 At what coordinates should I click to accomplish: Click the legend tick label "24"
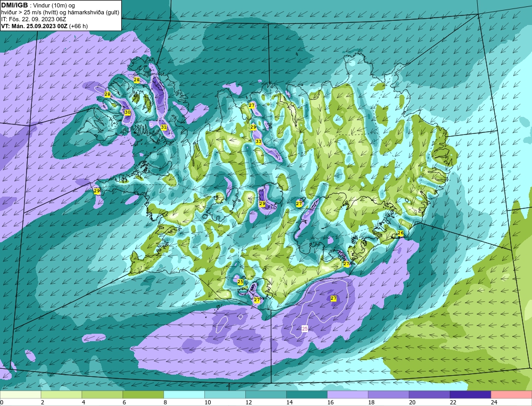click(x=494, y=402)
